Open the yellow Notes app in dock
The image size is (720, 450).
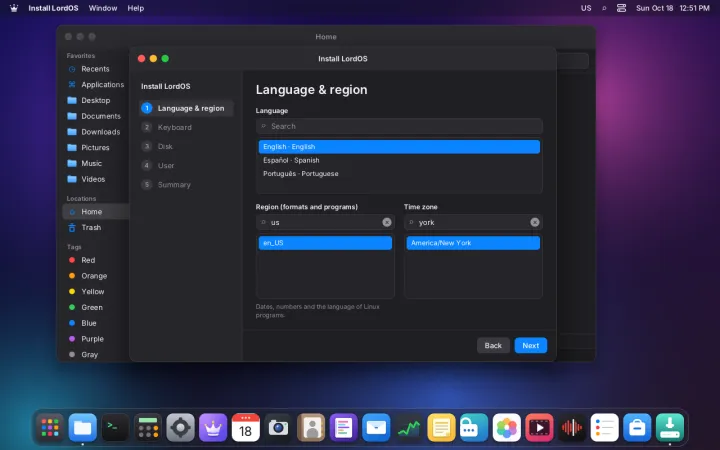441,428
